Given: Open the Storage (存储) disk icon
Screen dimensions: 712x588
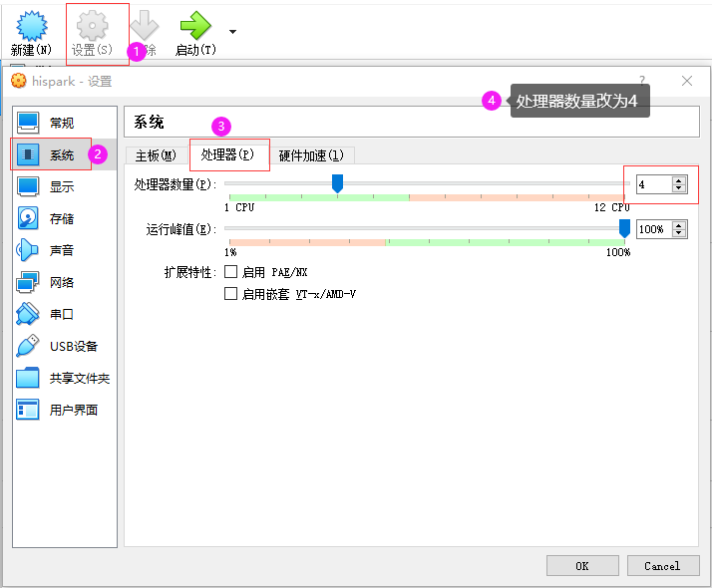Looking at the screenshot, I should click(x=28, y=218).
